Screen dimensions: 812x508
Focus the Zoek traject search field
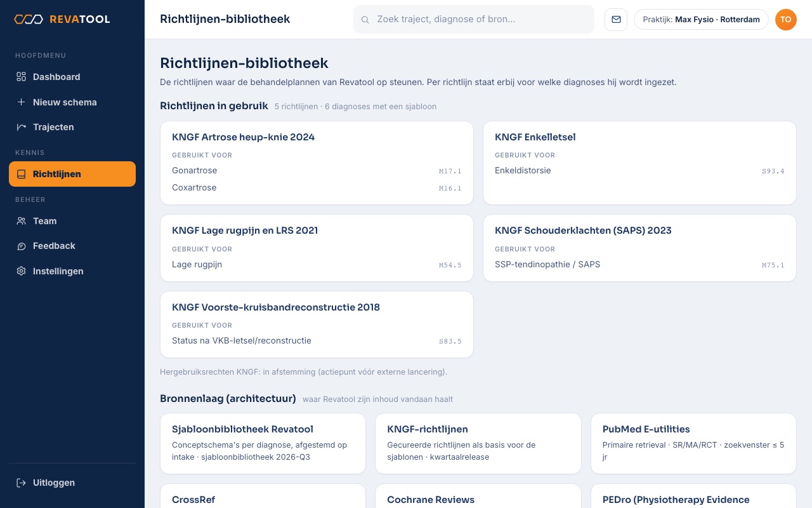pyautogui.click(x=474, y=20)
